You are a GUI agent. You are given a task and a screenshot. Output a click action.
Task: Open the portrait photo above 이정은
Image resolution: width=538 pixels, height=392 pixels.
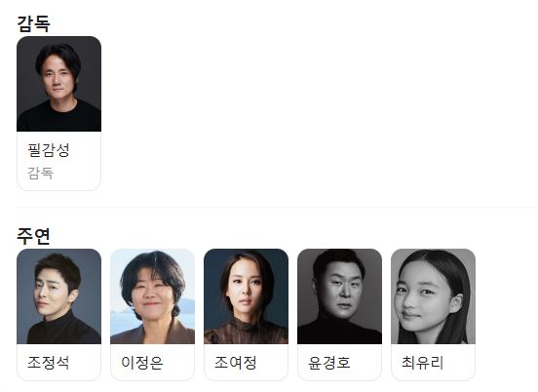(152, 296)
